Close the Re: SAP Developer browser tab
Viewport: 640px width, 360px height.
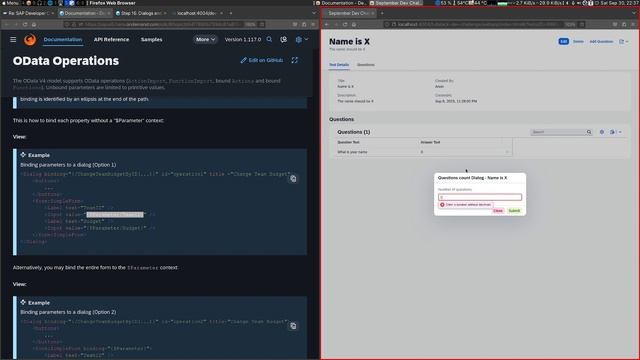(x=53, y=13)
